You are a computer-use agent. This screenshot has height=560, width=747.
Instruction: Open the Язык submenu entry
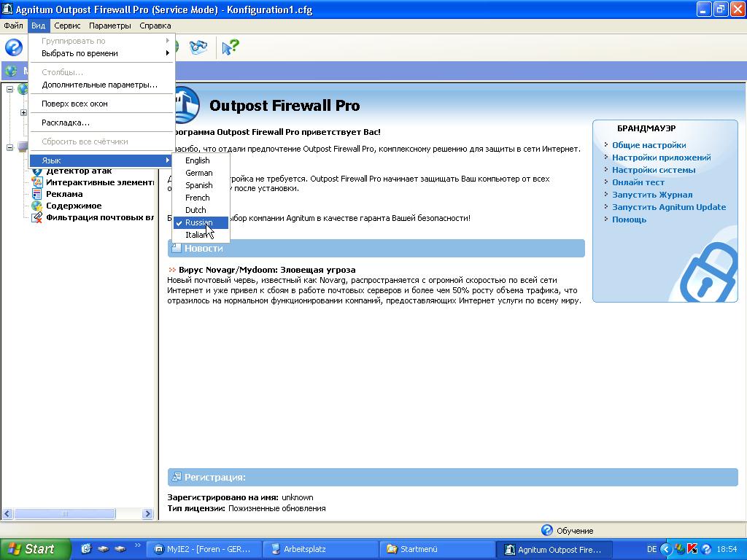click(x=102, y=160)
